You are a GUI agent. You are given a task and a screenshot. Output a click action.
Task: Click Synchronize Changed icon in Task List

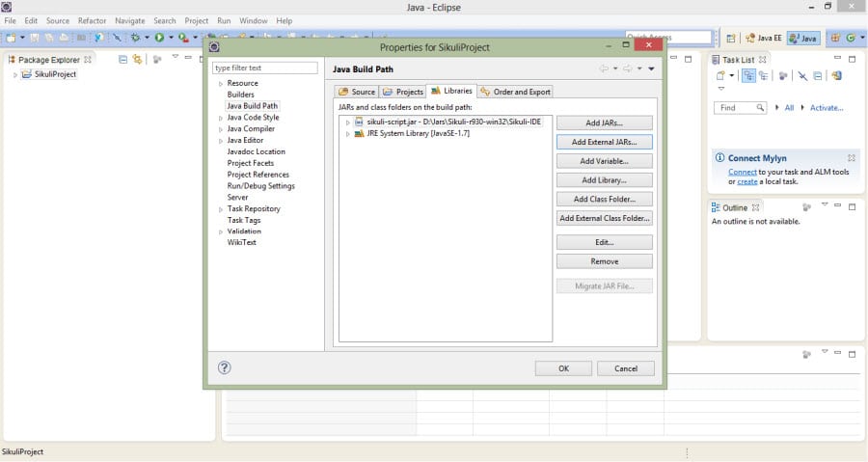coord(836,76)
